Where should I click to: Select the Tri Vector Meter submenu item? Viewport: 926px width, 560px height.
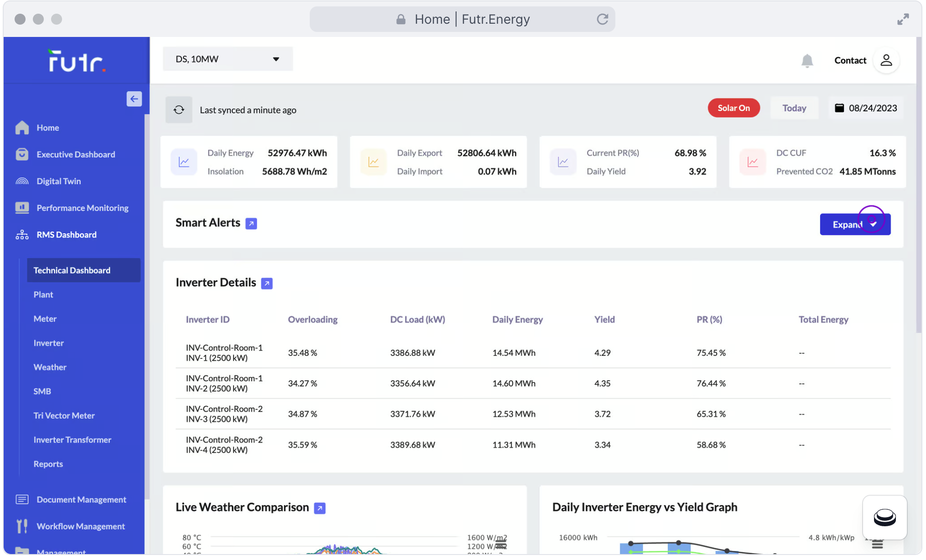(64, 415)
